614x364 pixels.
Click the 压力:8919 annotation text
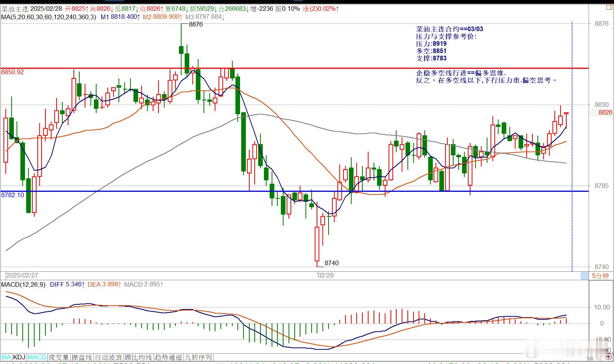pos(431,44)
